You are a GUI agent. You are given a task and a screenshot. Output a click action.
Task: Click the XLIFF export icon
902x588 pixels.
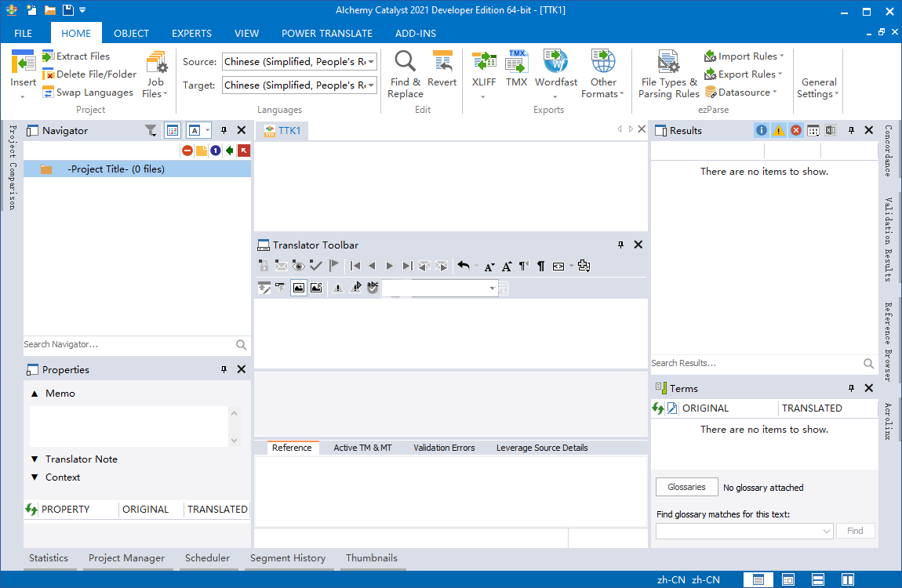coord(484,62)
